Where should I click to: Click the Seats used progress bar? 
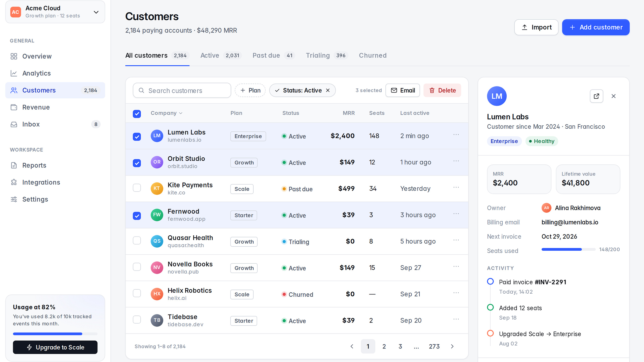568,249
